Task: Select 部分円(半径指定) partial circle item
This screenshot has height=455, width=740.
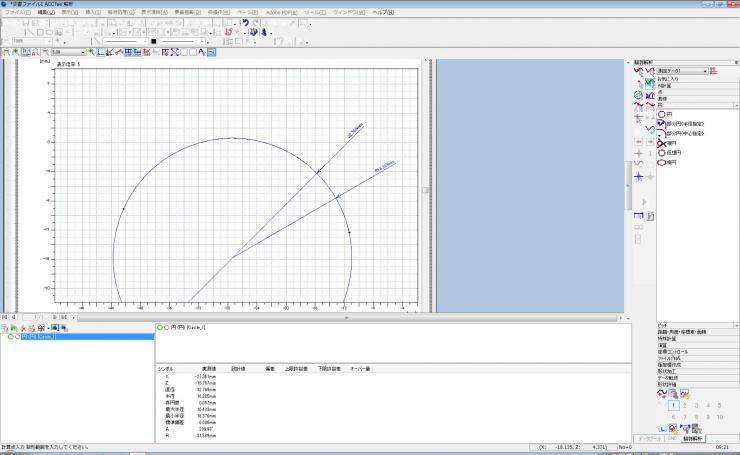Action: (x=681, y=124)
